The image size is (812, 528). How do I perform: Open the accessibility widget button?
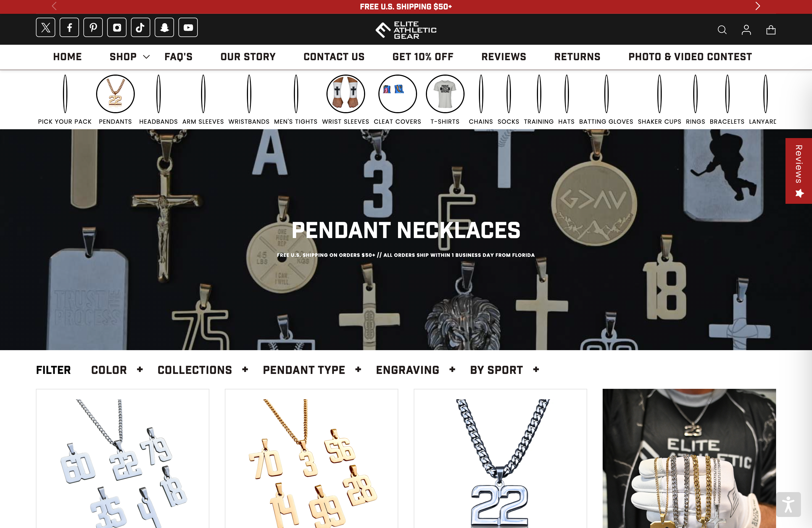[789, 505]
